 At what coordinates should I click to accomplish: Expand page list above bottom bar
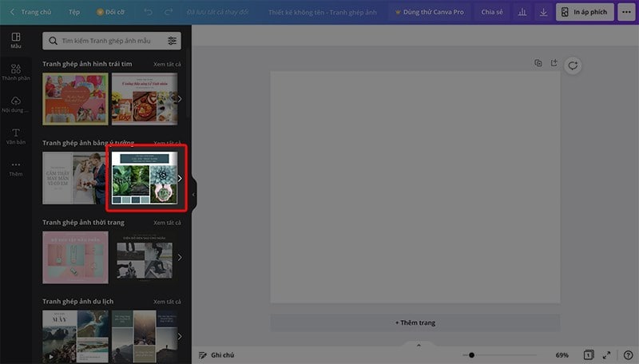point(418,345)
